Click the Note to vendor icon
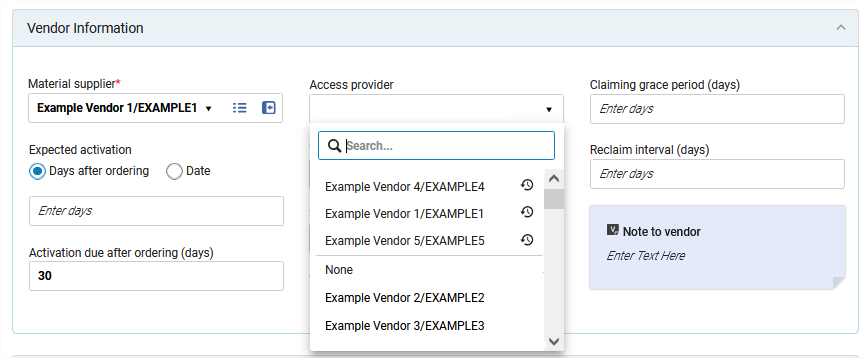Image resolution: width=866 pixels, height=363 pixels. point(612,230)
